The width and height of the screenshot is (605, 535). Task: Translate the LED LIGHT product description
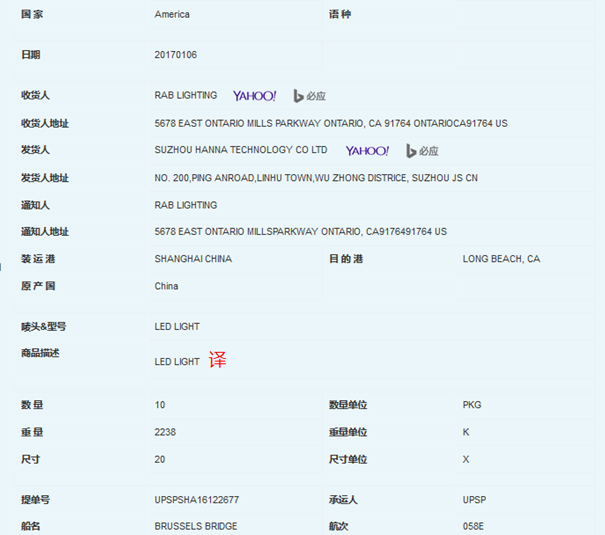click(217, 359)
